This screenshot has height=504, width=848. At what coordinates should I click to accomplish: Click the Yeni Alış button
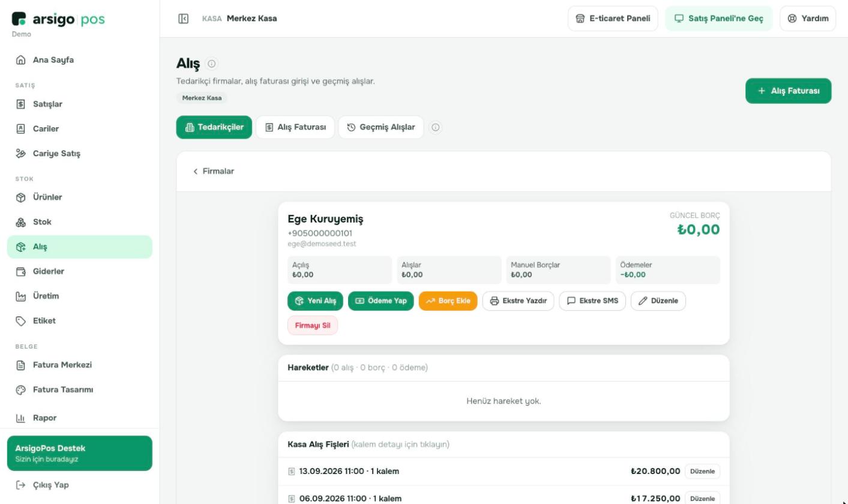316,301
